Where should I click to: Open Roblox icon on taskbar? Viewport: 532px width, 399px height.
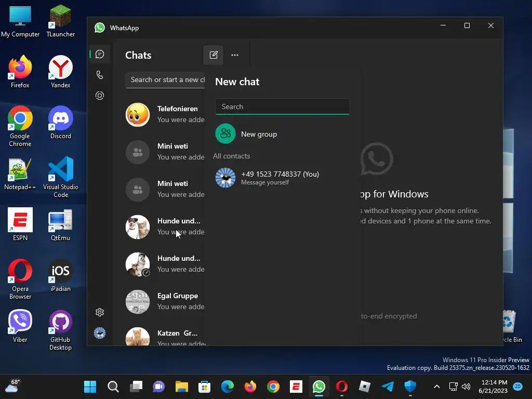(x=365, y=387)
